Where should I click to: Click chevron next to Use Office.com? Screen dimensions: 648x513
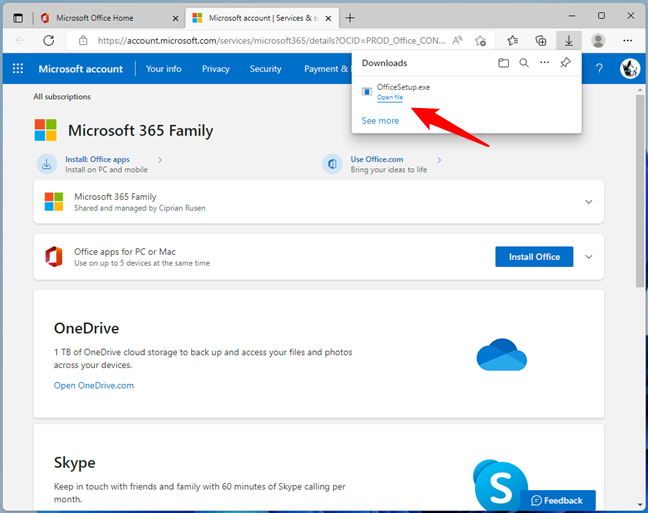click(x=439, y=160)
